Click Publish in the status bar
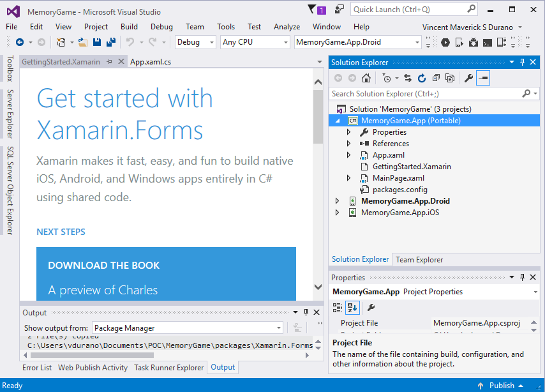Viewport: 545px width, 392px height. pyautogui.click(x=500, y=386)
